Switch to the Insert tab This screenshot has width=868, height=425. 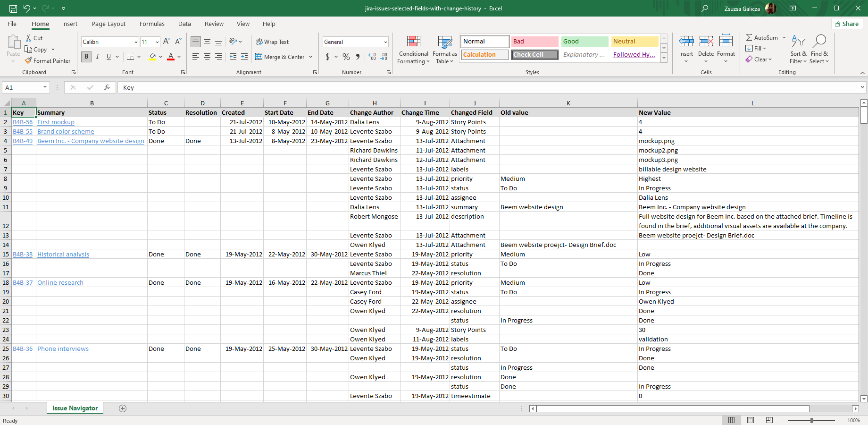[x=70, y=24]
